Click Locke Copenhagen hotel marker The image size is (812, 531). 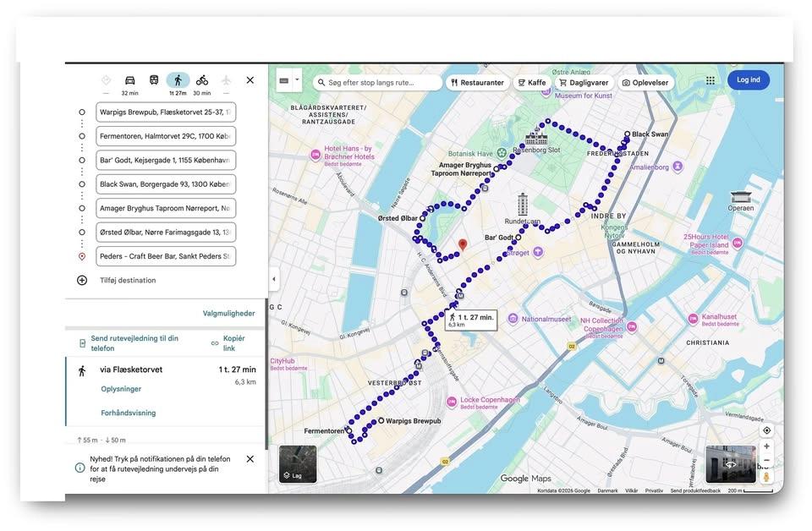452,402
